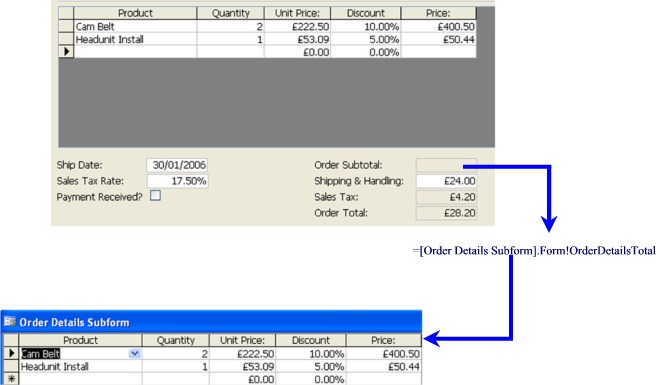Click quantity 2 in Order Details Subform window

click(x=176, y=354)
